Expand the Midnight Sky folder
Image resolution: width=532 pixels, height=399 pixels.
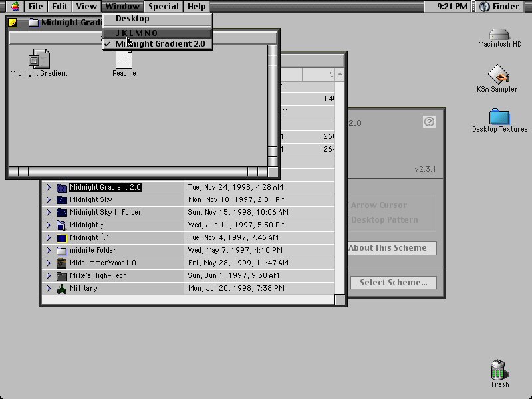48,200
